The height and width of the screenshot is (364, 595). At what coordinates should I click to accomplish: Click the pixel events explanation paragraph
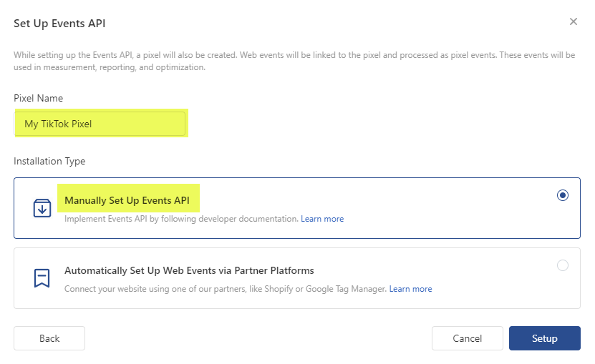coord(294,62)
